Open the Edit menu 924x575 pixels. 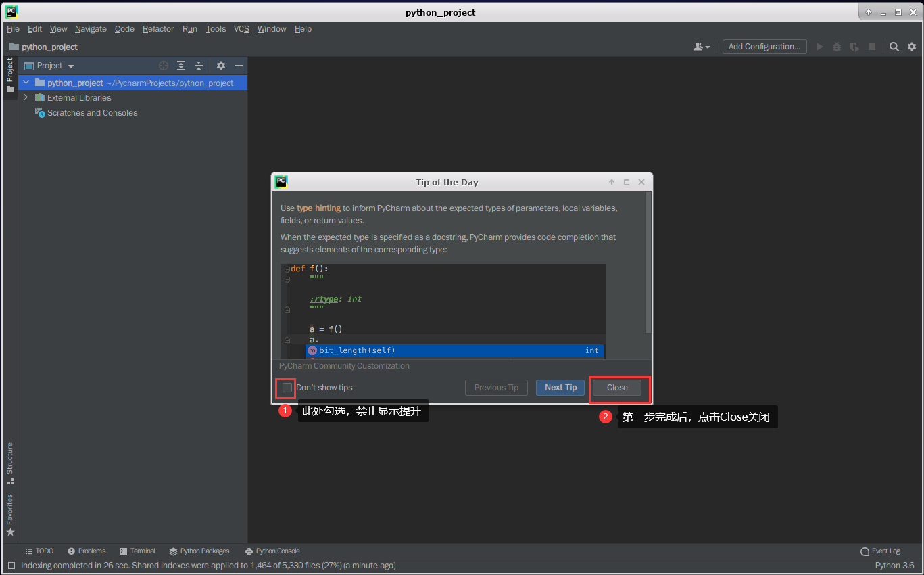[34, 29]
